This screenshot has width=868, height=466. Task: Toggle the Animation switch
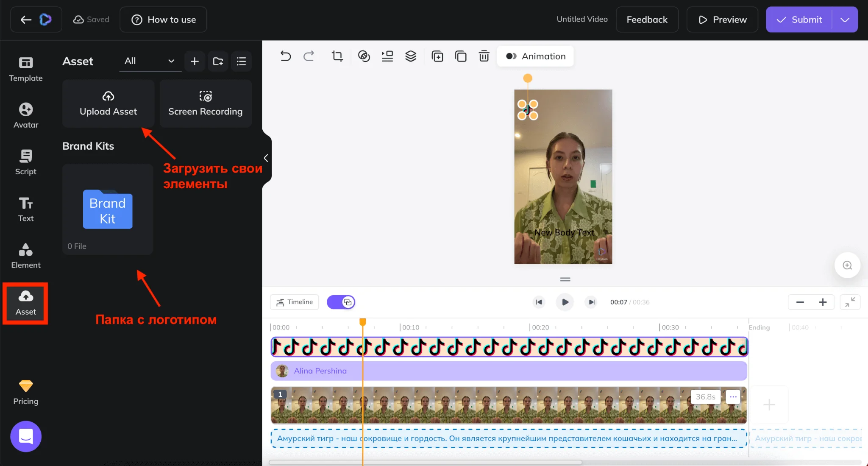pos(512,56)
